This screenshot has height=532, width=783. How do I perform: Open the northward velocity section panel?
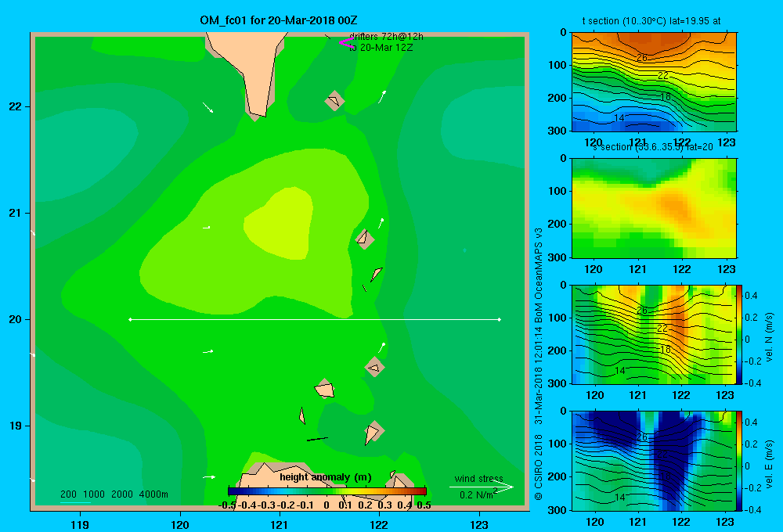[x=654, y=334]
